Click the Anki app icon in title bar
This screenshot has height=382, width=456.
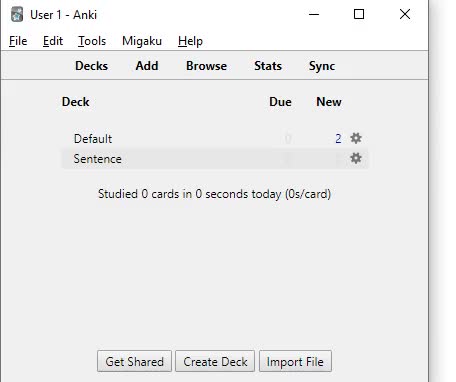pos(17,14)
